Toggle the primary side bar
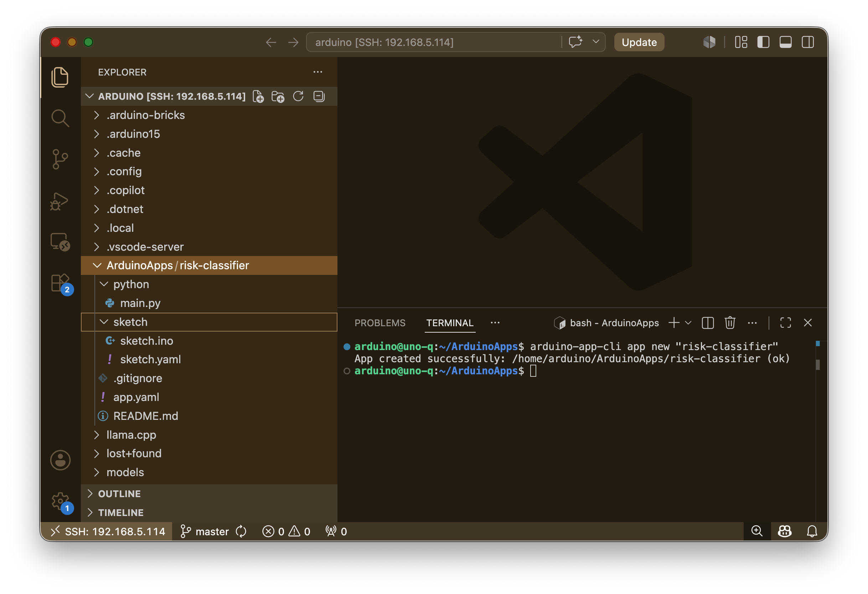Viewport: 868px width, 594px height. pos(763,42)
